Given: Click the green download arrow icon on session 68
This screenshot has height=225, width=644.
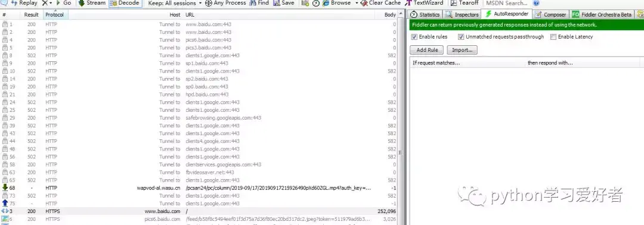Looking at the screenshot, I should coord(5,187).
